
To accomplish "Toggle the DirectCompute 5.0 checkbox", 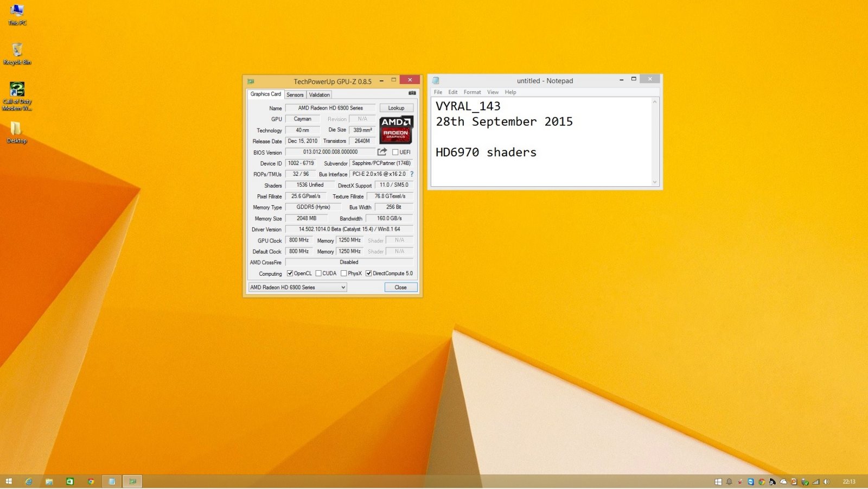I will click(368, 274).
